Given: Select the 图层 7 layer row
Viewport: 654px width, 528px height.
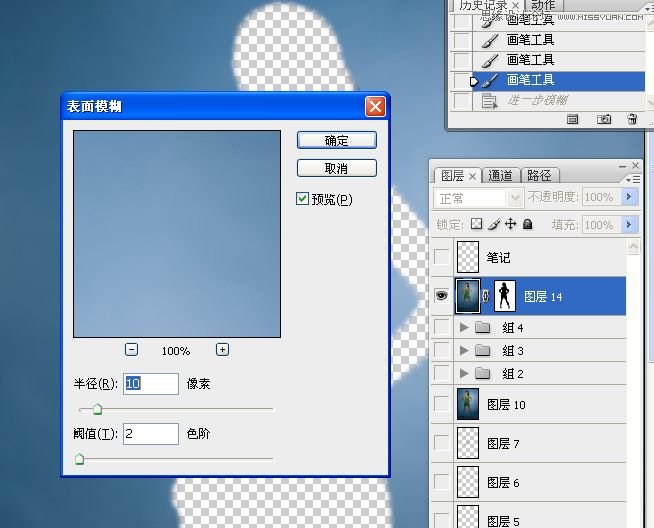Looking at the screenshot, I should [x=528, y=443].
